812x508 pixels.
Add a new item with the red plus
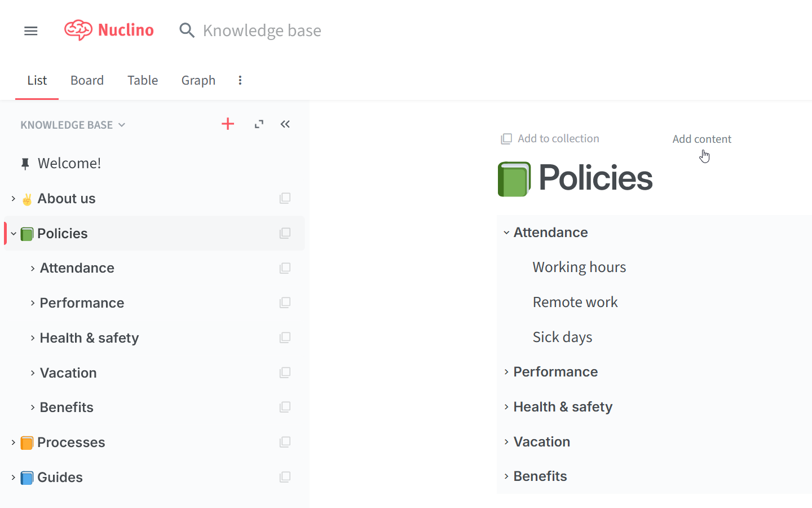228,124
